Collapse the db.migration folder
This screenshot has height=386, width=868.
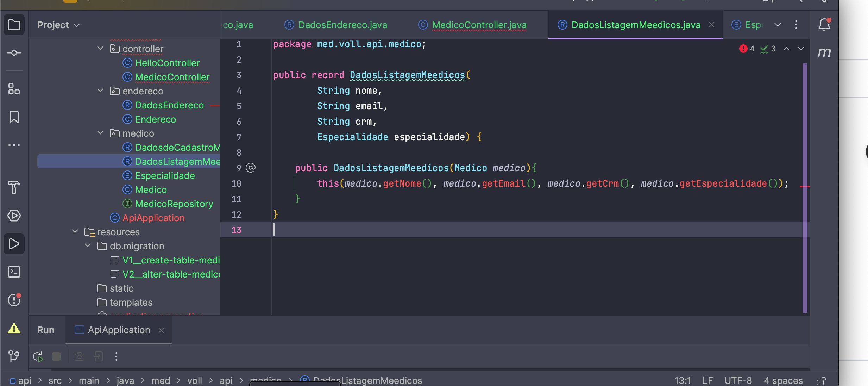[x=88, y=245]
